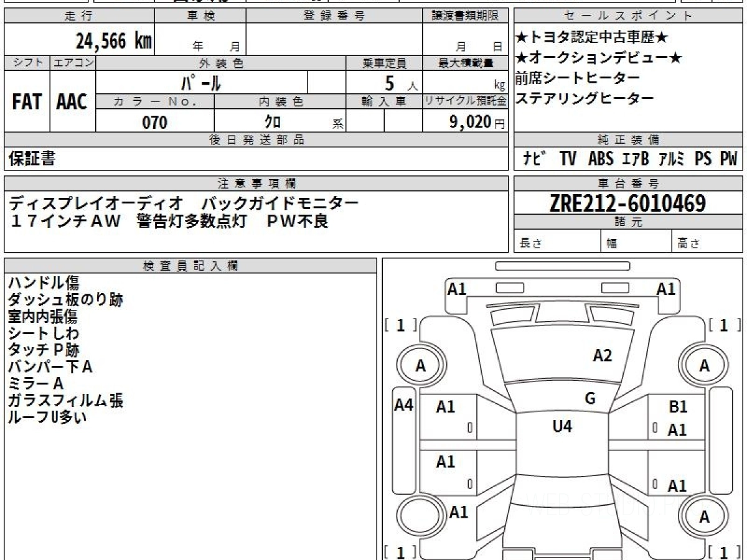The width and height of the screenshot is (747, 560).
Task: Select the 17インチAW notice text
Action: tap(64, 222)
